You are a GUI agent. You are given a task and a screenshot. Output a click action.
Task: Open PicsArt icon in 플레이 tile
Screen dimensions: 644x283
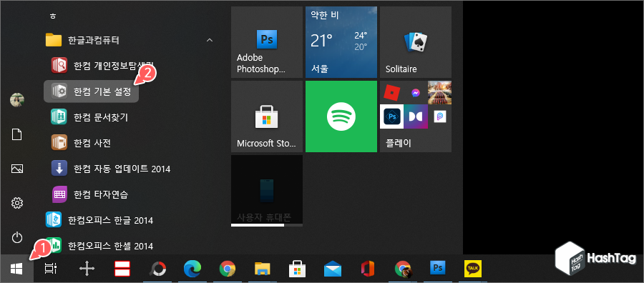(x=440, y=116)
